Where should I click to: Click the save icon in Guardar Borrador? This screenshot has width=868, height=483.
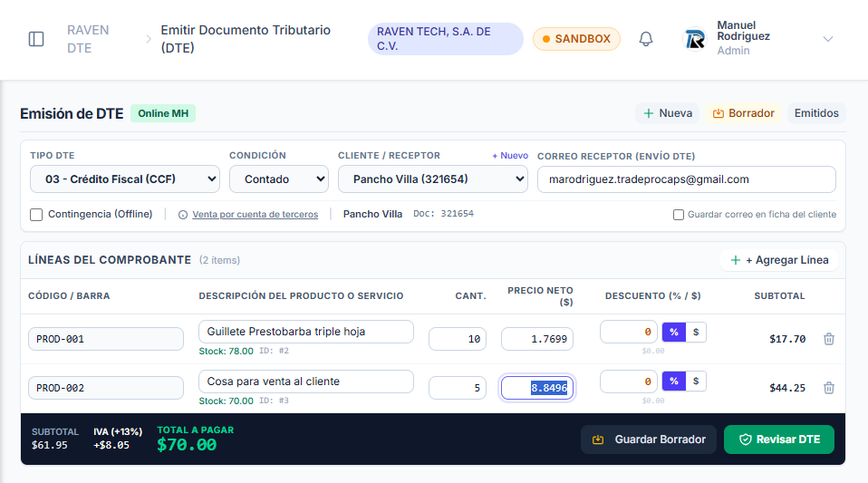pyautogui.click(x=598, y=440)
